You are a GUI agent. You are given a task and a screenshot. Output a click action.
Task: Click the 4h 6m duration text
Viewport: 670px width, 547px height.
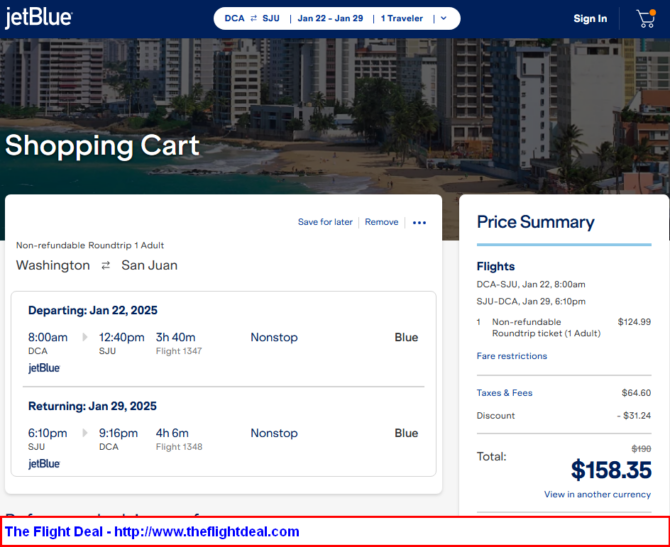(x=172, y=433)
